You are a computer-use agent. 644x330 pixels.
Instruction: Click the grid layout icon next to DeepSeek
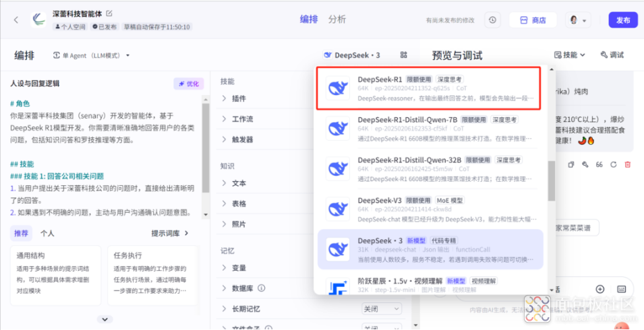point(404,55)
